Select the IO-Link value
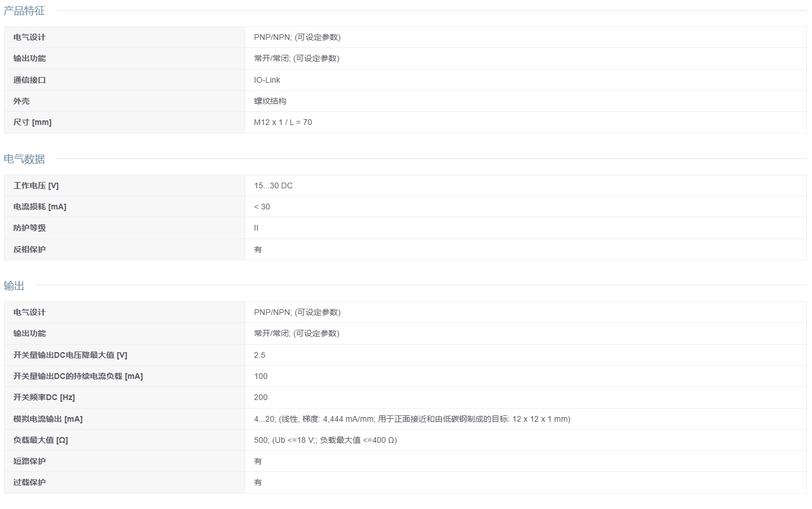 tap(267, 80)
